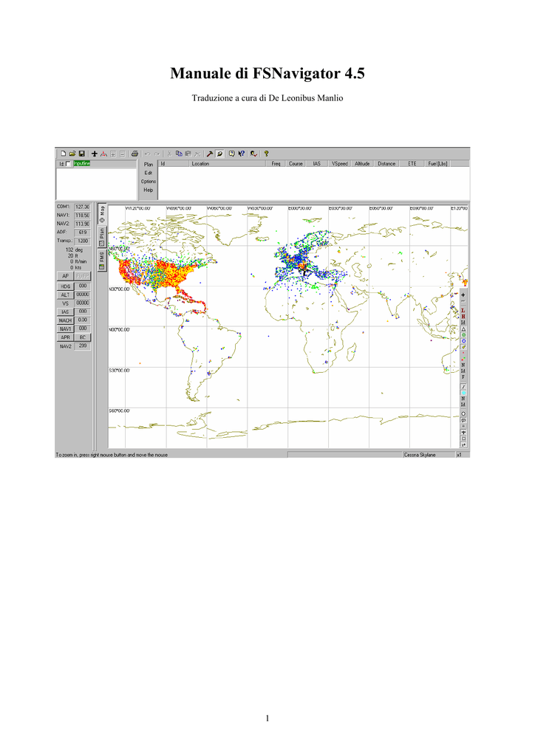Open the Edit menu
Viewport: 535px width, 756px height.
(x=149, y=173)
